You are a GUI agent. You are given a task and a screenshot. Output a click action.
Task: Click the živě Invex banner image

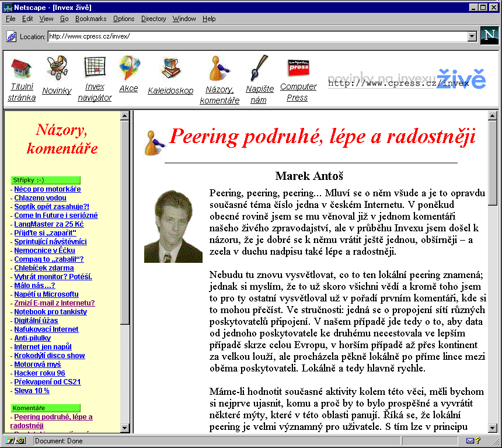tap(407, 79)
